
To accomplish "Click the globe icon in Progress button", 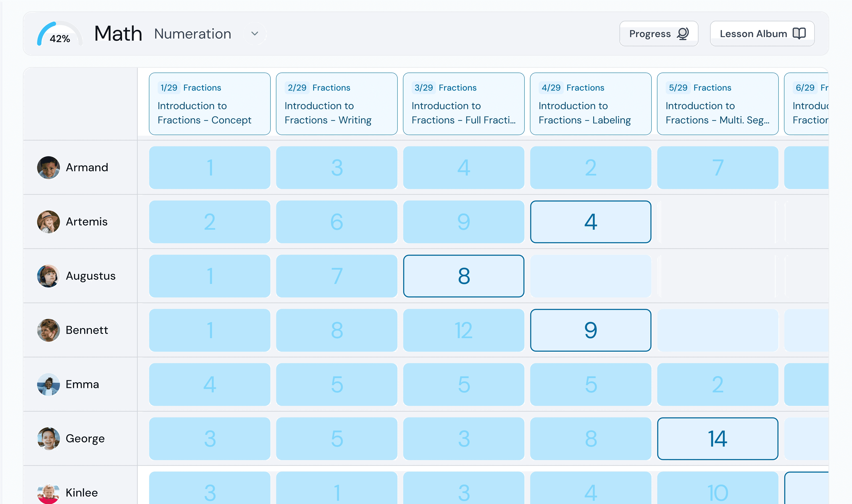I will click(x=683, y=34).
